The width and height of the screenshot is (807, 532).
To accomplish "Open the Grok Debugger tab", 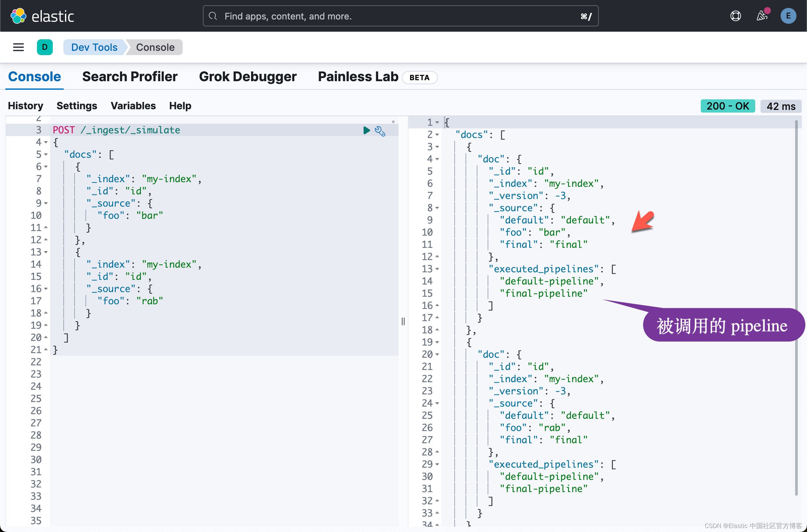I will tap(248, 77).
